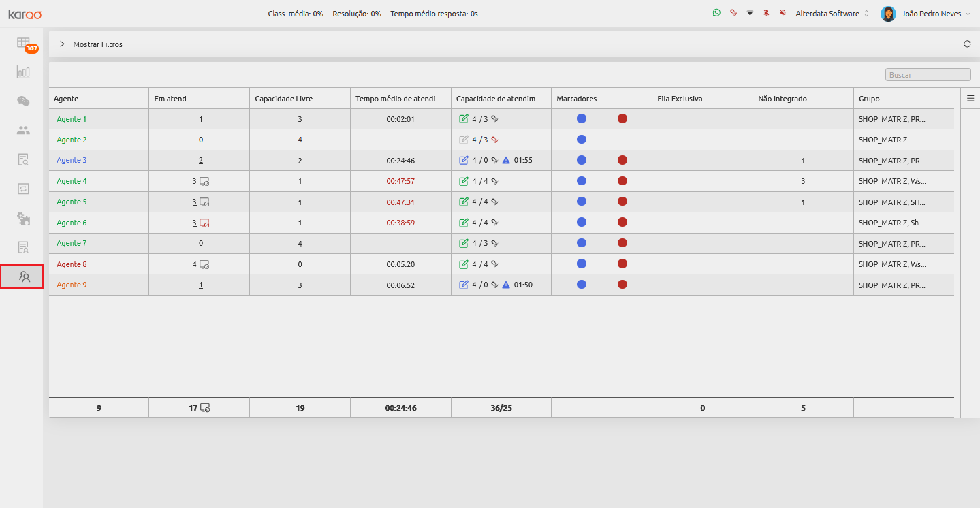Focus the Buscar search field

click(x=928, y=75)
